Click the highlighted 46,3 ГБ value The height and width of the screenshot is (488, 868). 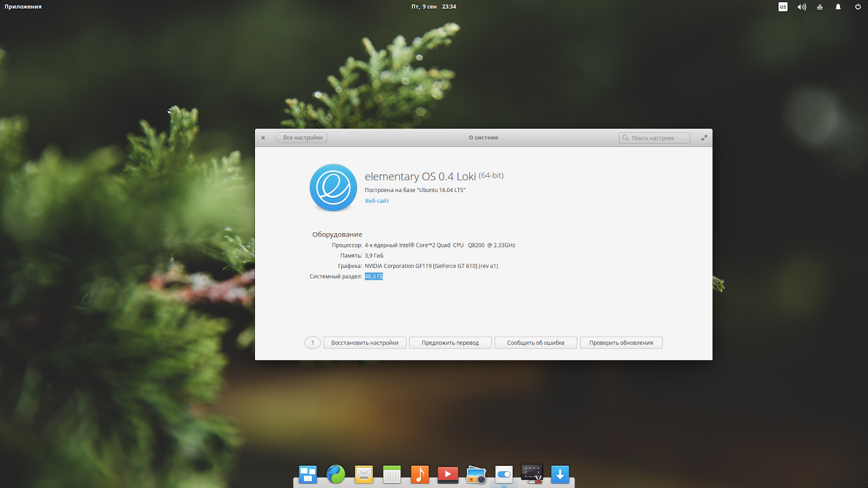coord(374,277)
